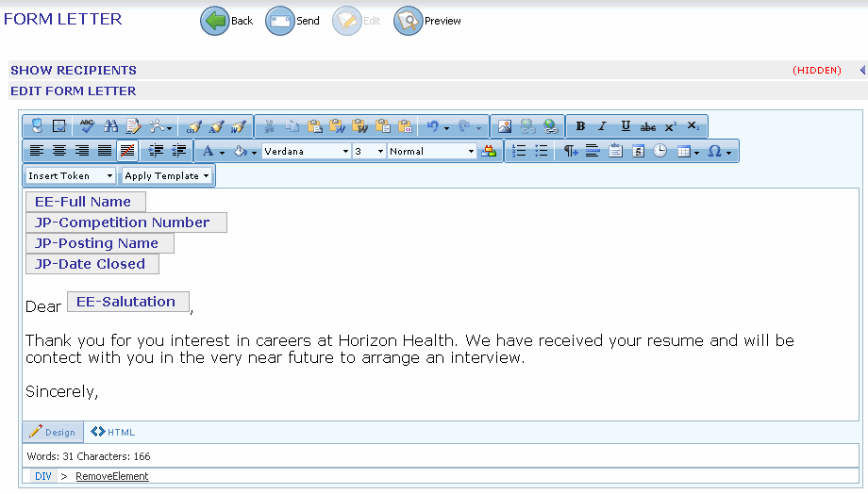Viewport: 868px width, 494px height.
Task: Align text right
Action: click(x=82, y=151)
